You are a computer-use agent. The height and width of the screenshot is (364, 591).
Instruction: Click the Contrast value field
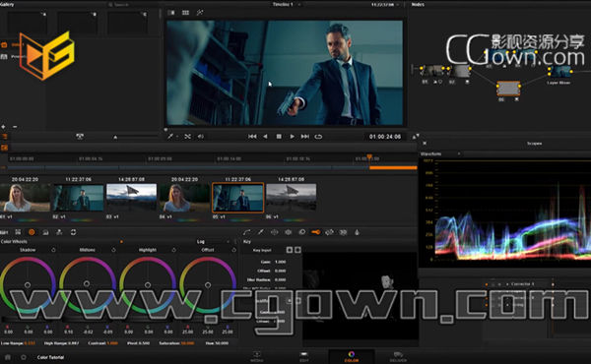(x=112, y=343)
